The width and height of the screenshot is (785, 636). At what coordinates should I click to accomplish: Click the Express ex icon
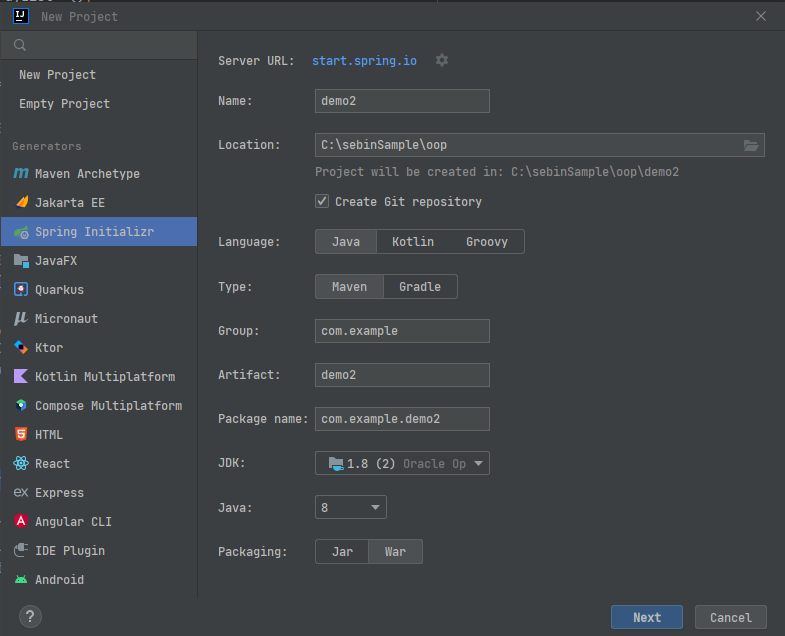coord(21,492)
